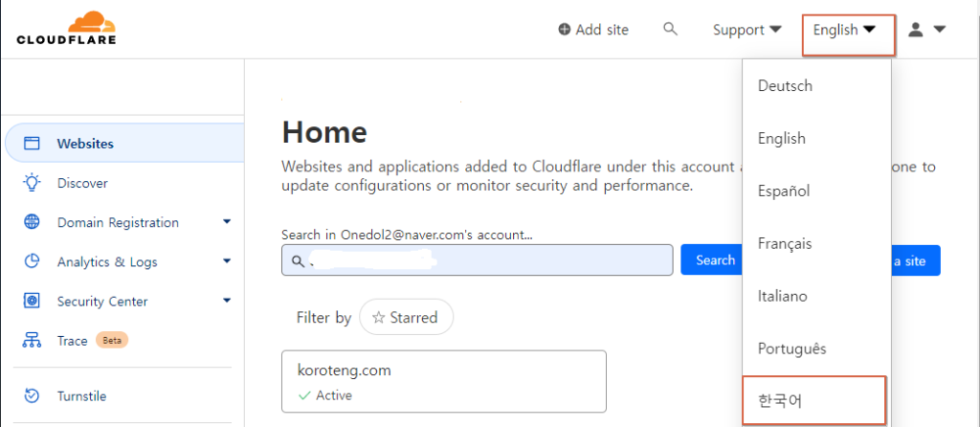Click the Analytics & Logs chart icon
The width and height of the screenshot is (980, 427).
[x=32, y=261]
